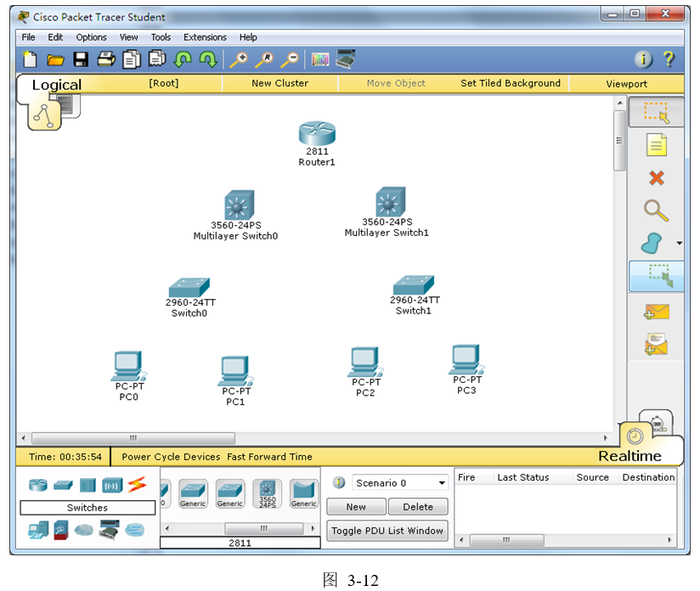Expand the Draw shape tool arrow

pos(679,245)
